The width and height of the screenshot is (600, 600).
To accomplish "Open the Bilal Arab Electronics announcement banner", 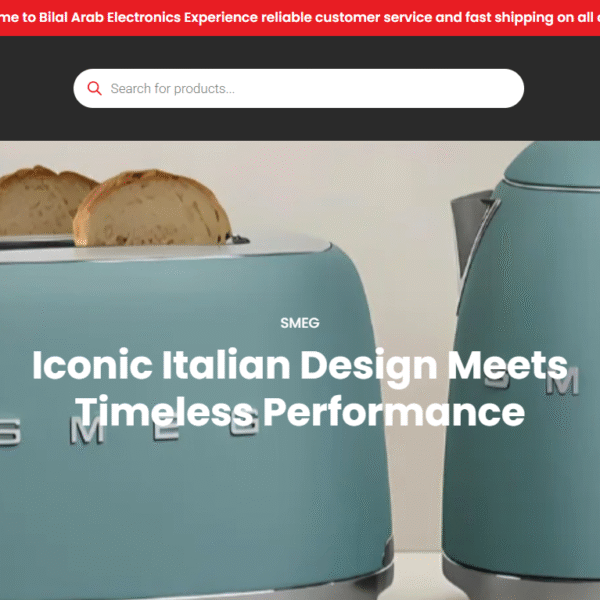I will click(300, 18).
